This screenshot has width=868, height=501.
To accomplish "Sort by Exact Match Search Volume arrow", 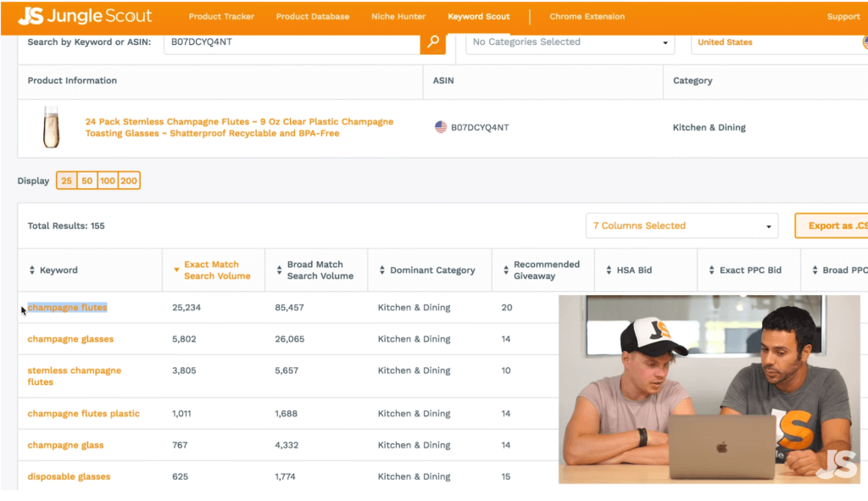I will tap(176, 270).
